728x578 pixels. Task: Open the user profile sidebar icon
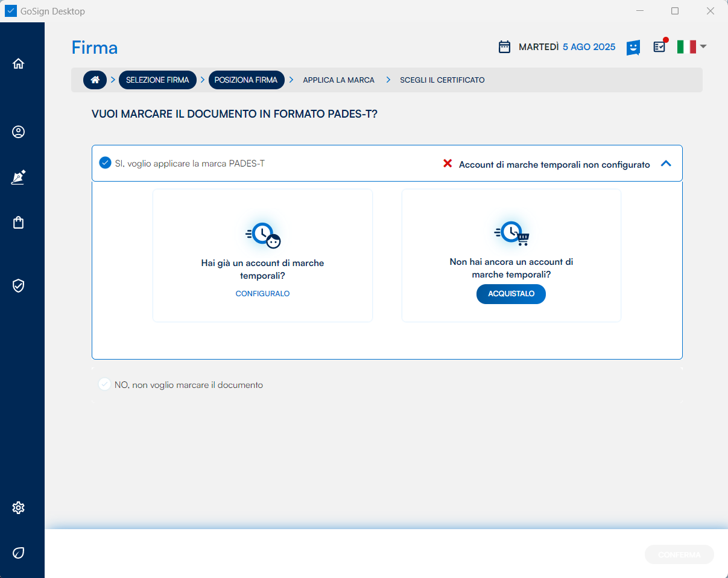point(19,132)
